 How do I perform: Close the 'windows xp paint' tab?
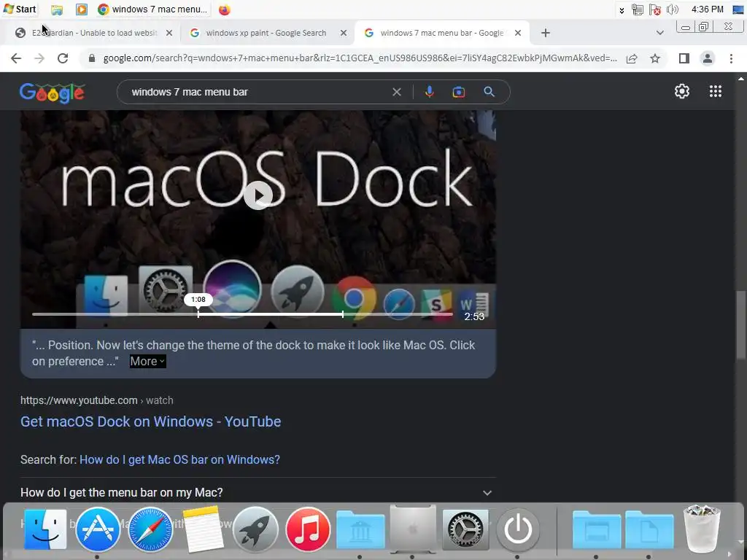pyautogui.click(x=344, y=33)
